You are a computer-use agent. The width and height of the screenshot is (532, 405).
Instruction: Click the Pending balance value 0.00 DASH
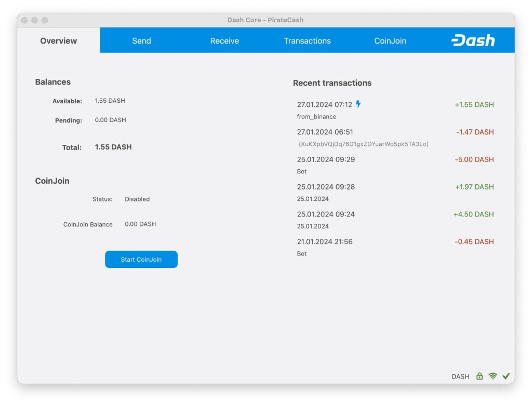click(x=110, y=120)
